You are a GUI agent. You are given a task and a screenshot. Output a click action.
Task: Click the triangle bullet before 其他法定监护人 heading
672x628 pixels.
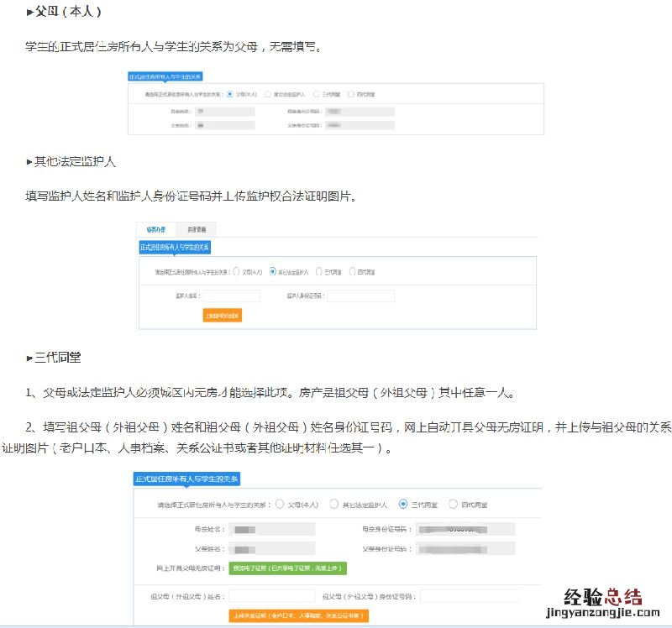point(29,161)
